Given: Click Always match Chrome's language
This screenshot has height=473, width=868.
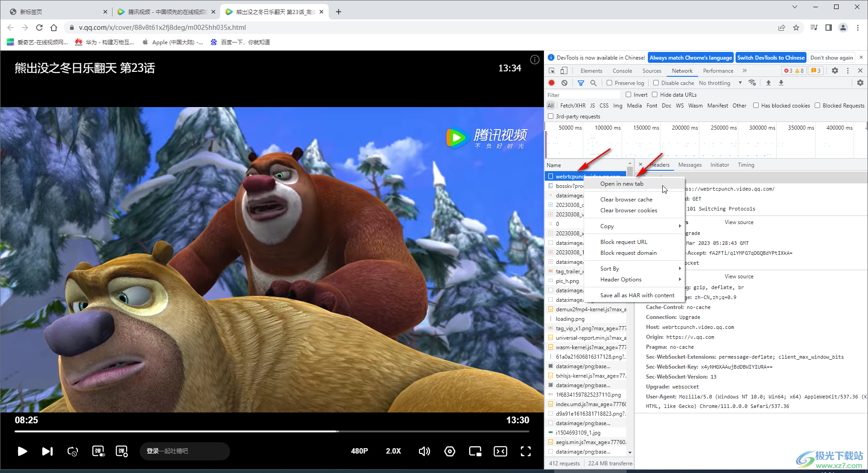Looking at the screenshot, I should [690, 58].
